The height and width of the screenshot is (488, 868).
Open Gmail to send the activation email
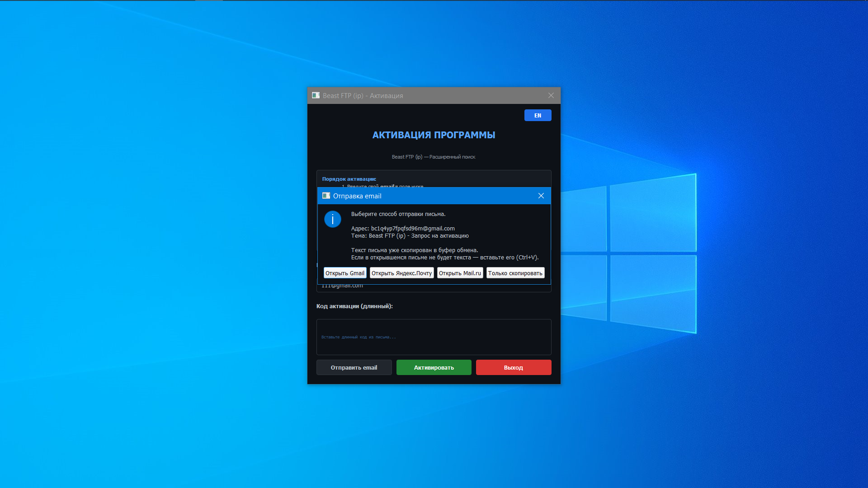[345, 273]
